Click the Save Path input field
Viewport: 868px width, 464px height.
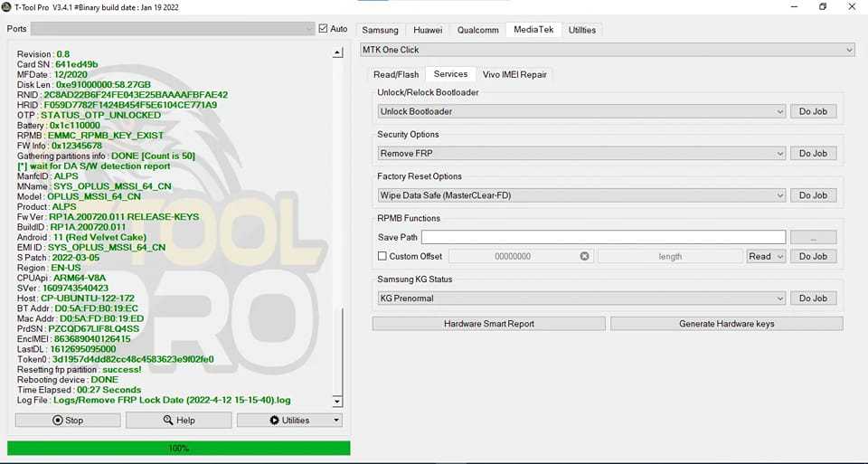603,238
